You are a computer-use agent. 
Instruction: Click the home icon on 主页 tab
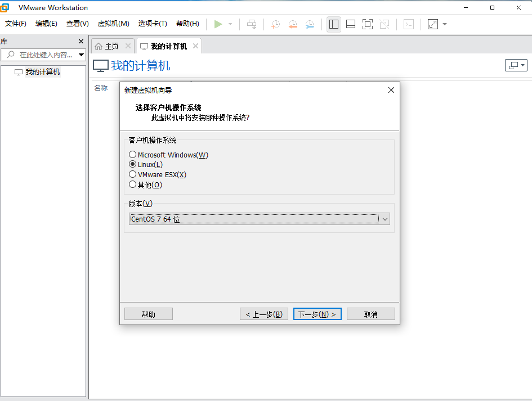(x=99, y=46)
